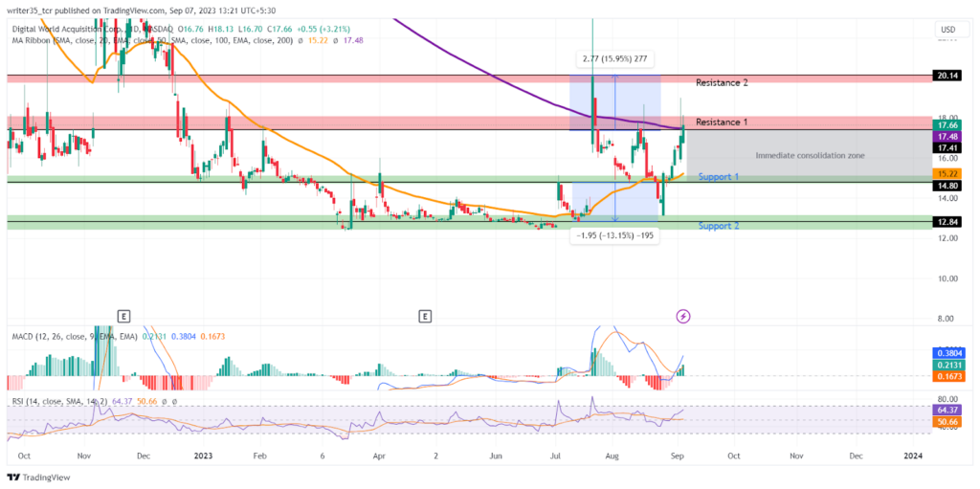Select the purple 17.48 moving average label
This screenshot has width=980, height=489.
[946, 136]
